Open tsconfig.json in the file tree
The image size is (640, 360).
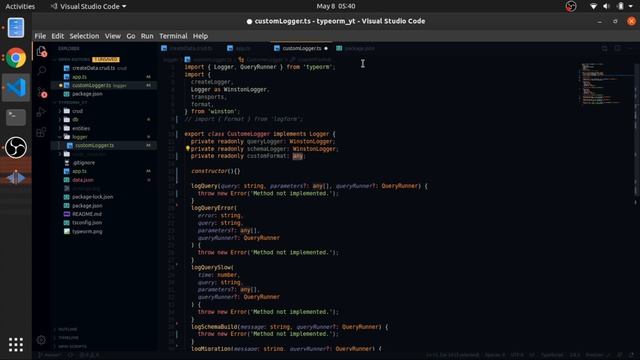pyautogui.click(x=87, y=222)
